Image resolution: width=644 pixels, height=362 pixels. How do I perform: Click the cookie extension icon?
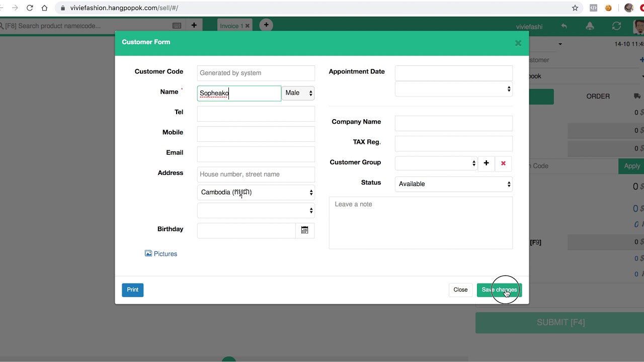click(x=608, y=8)
